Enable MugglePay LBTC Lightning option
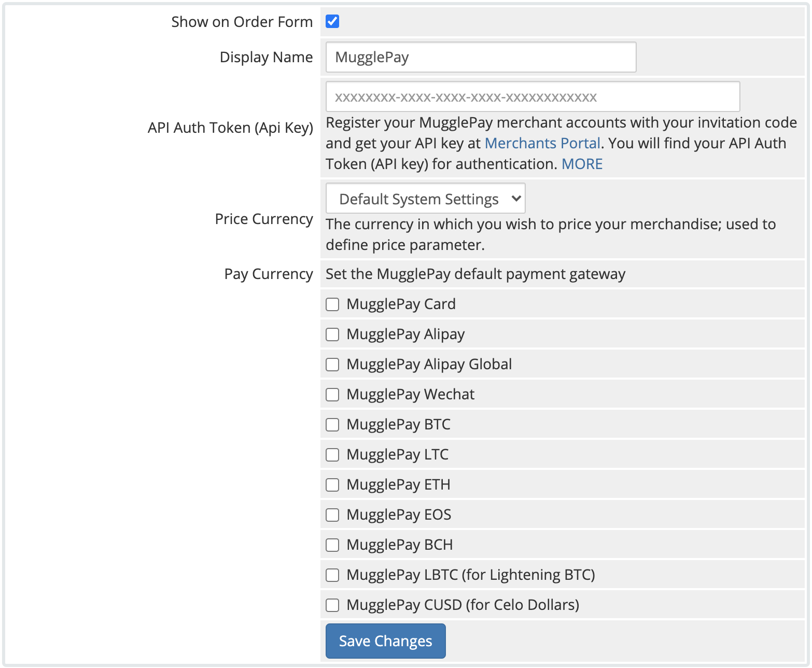The width and height of the screenshot is (812, 668). tap(332, 575)
